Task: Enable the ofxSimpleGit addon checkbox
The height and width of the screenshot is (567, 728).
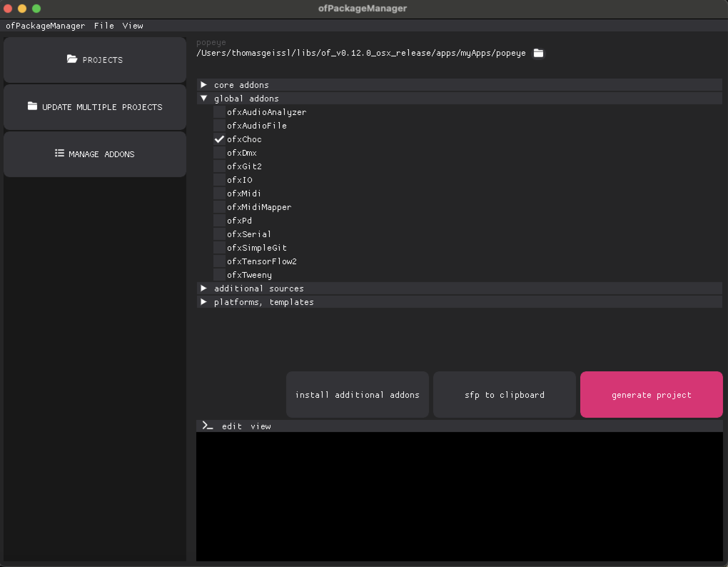Action: click(x=219, y=248)
